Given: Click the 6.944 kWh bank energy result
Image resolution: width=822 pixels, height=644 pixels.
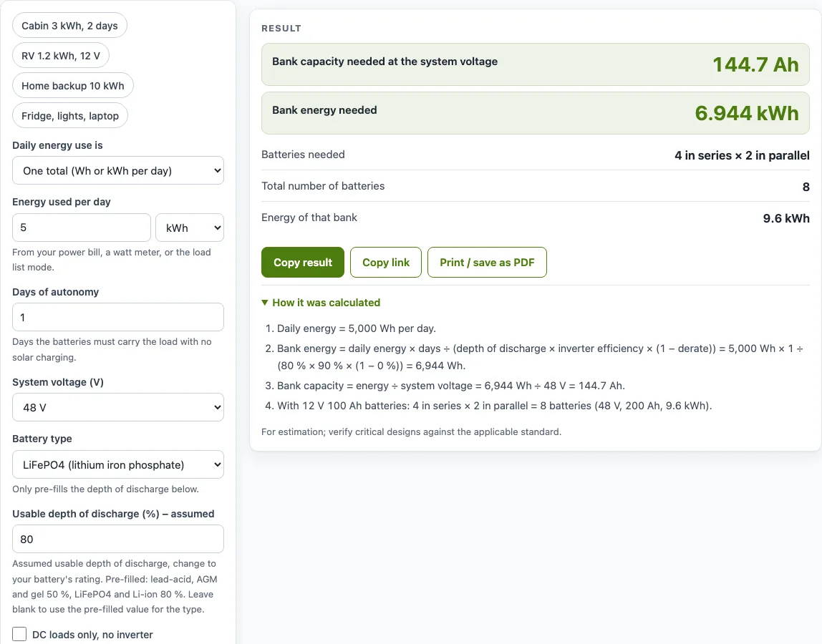Looking at the screenshot, I should pos(747,113).
